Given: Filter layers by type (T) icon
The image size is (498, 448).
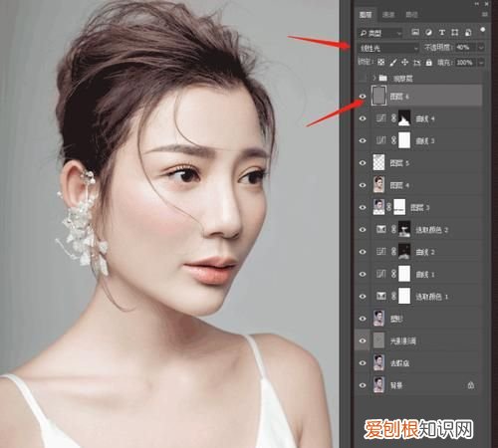Looking at the screenshot, I should [442, 32].
